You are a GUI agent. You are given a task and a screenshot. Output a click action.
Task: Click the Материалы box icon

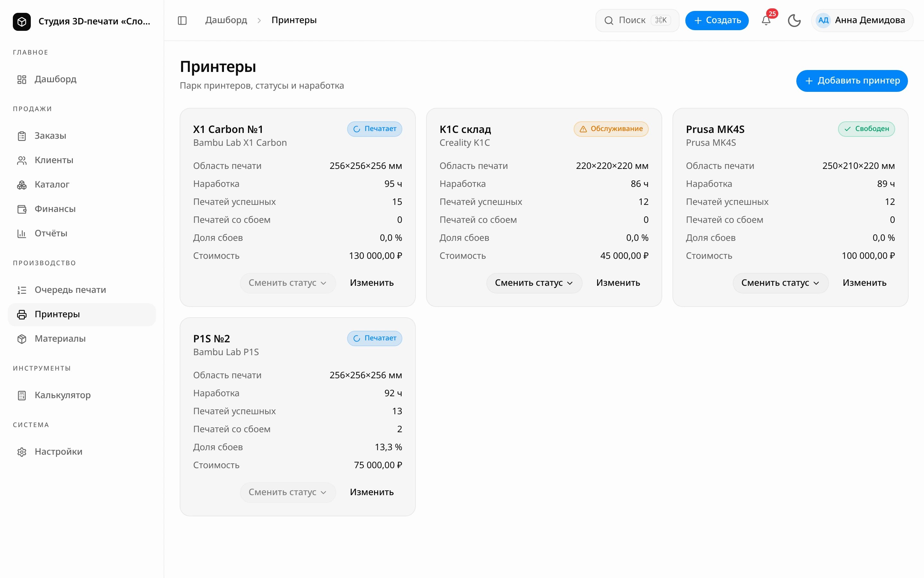(x=22, y=339)
